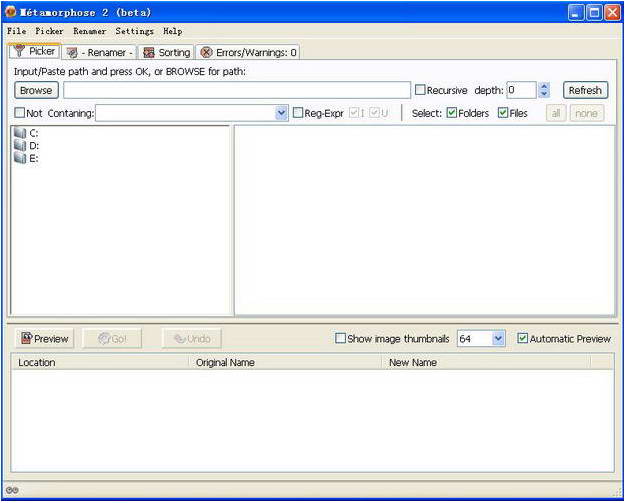
Task: Close the Métamorphose window
Action: (612, 12)
